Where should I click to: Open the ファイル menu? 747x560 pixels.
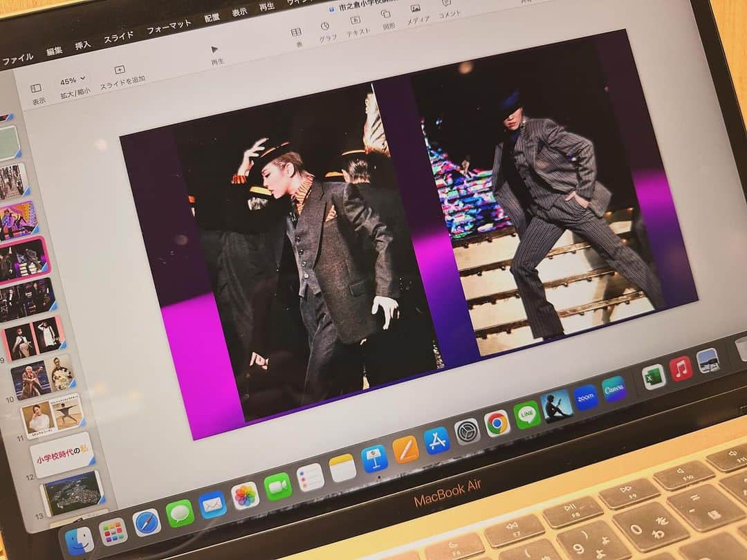tap(17, 59)
